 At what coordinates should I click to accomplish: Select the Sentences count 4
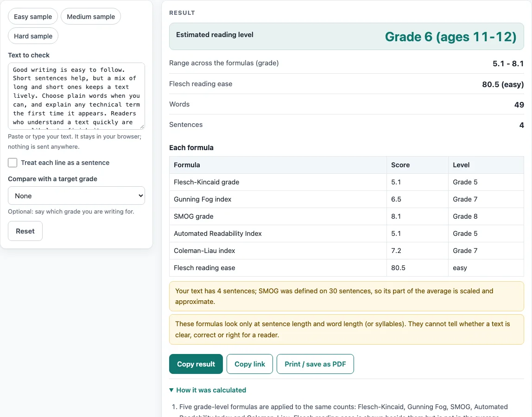tap(521, 125)
